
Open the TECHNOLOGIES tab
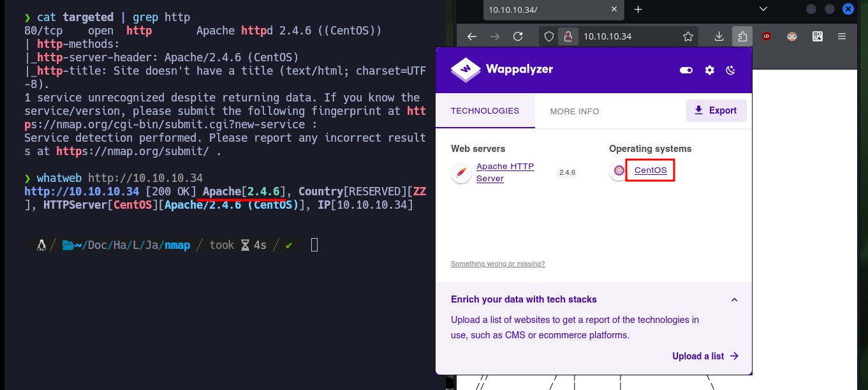485,110
